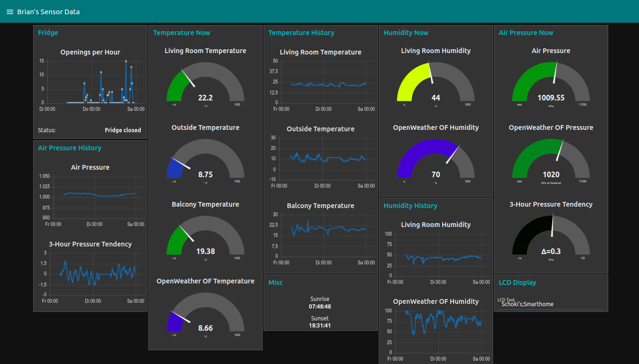Viewport: 639px width, 364px height.
Task: Click the LCD Text input field
Action: point(550,304)
